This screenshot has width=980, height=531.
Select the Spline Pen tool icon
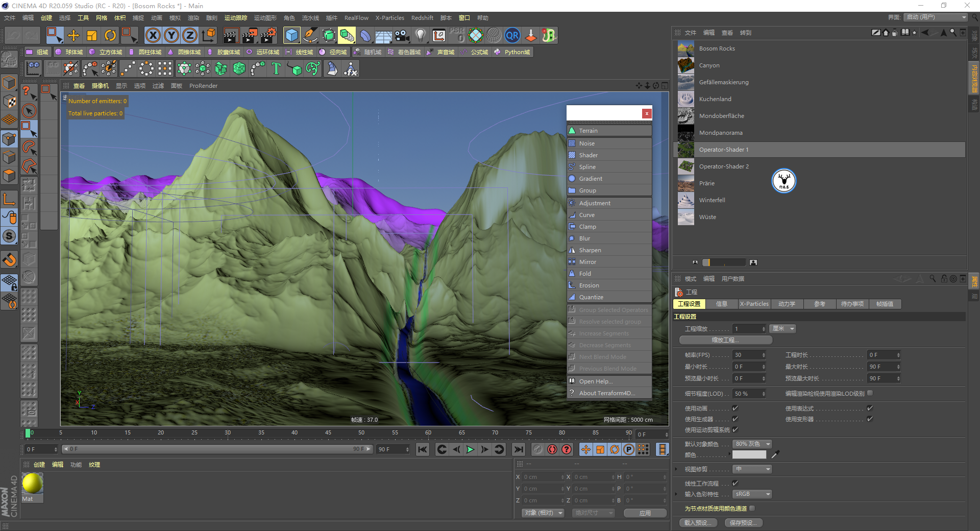(x=310, y=35)
